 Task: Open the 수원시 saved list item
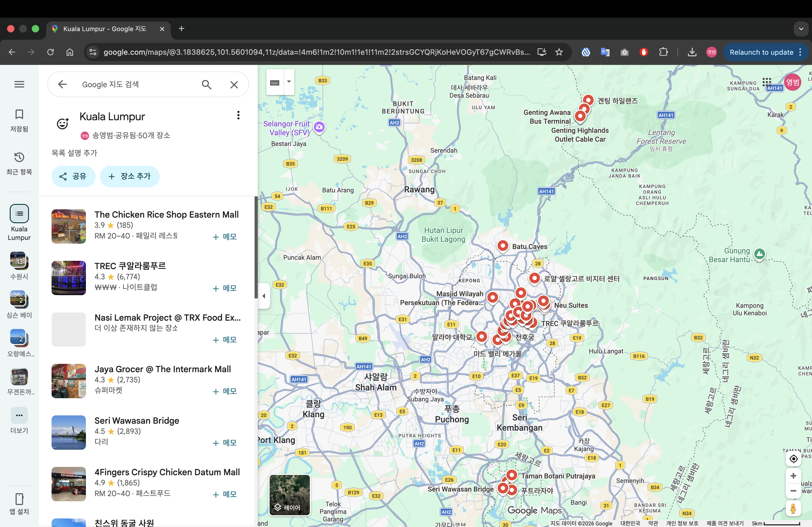tap(19, 261)
